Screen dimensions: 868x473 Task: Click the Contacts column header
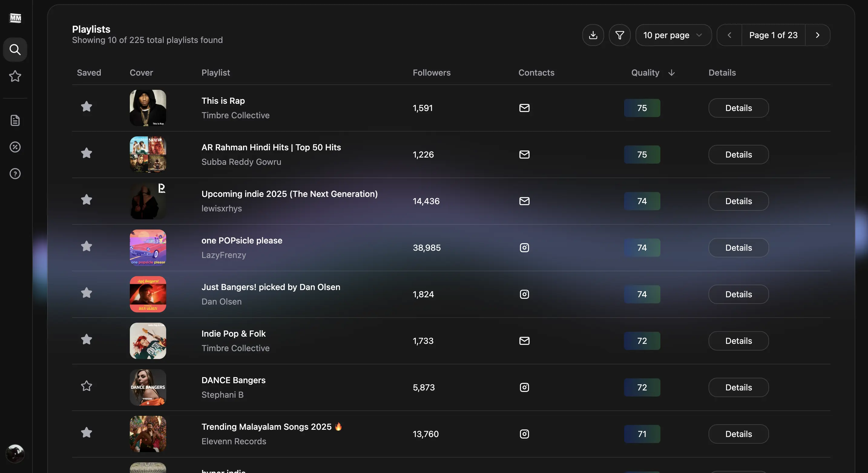click(x=536, y=73)
